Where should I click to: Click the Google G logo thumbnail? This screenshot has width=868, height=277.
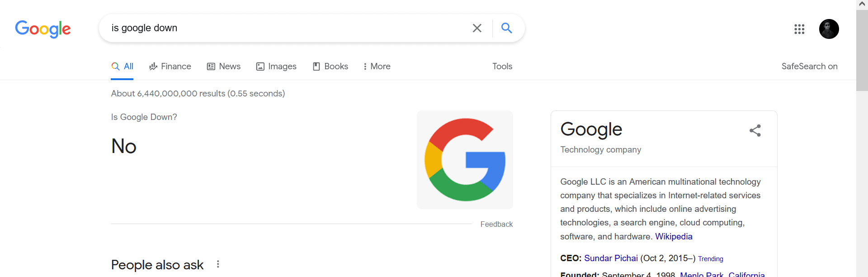pyautogui.click(x=465, y=160)
